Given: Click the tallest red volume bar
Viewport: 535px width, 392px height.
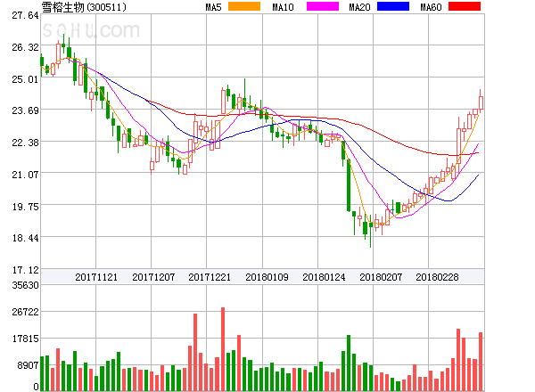Looking at the screenshot, I should [223, 349].
